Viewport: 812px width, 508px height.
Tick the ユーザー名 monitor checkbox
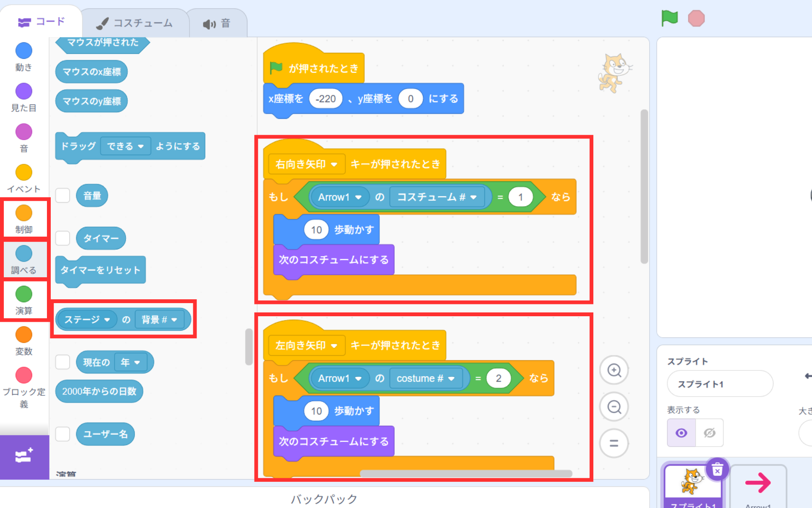point(63,434)
